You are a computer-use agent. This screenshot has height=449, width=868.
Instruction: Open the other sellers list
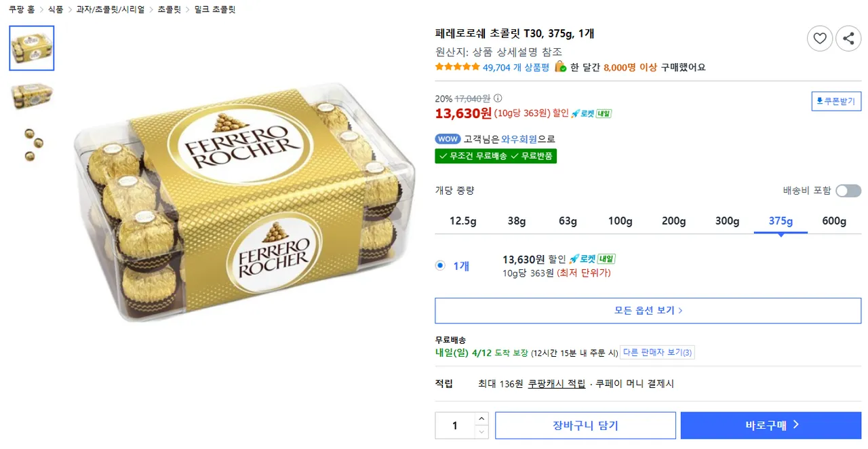pyautogui.click(x=657, y=353)
